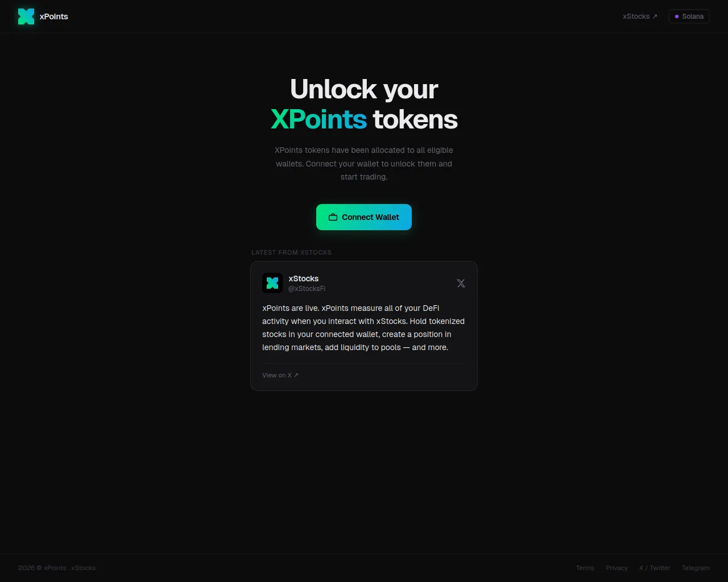This screenshot has height=582, width=728.
Task: Open the Privacy footer link
Action: [617, 568]
